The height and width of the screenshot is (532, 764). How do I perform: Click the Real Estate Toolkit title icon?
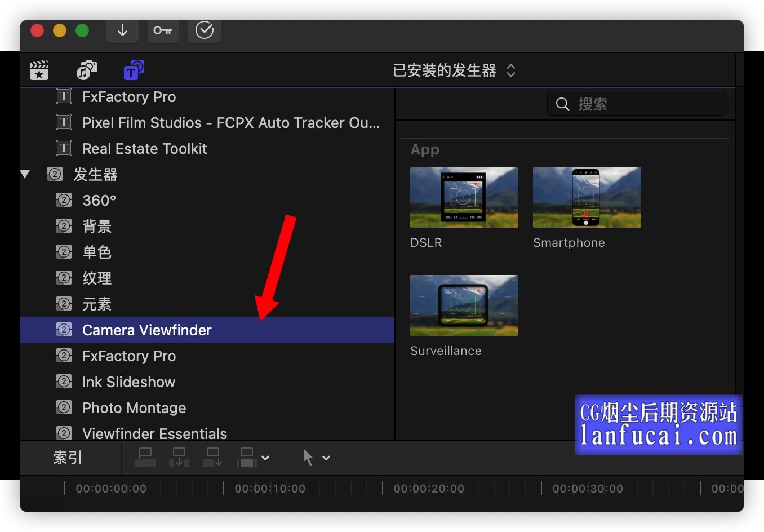click(x=64, y=148)
